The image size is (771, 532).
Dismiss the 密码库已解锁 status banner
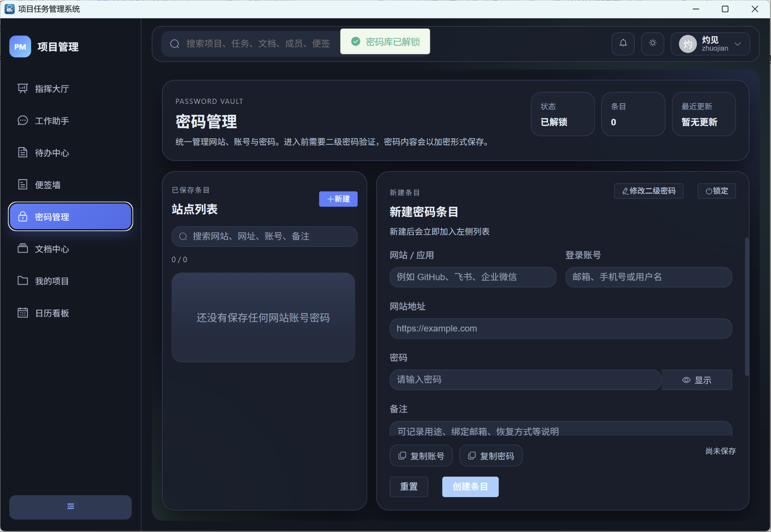tap(385, 41)
